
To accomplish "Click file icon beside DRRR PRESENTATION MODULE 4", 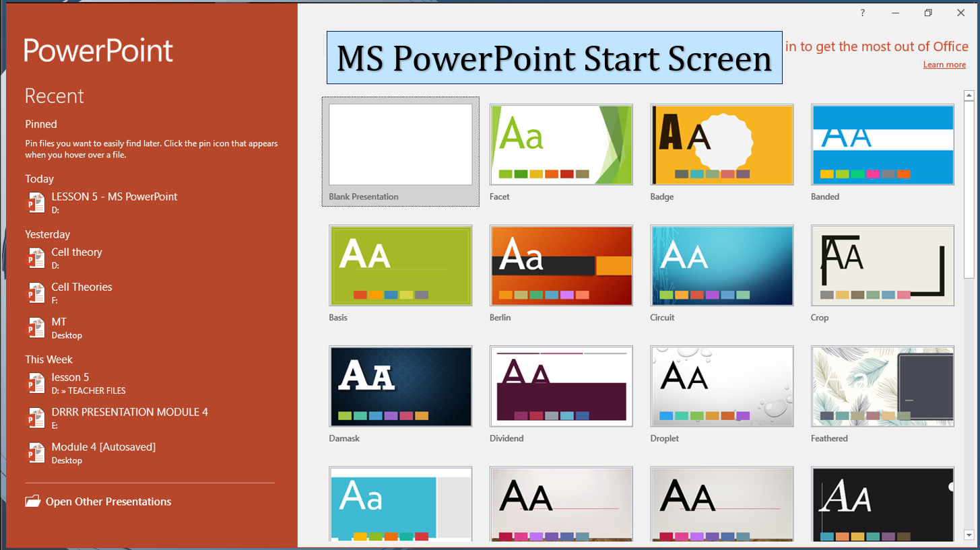I will 35,418.
